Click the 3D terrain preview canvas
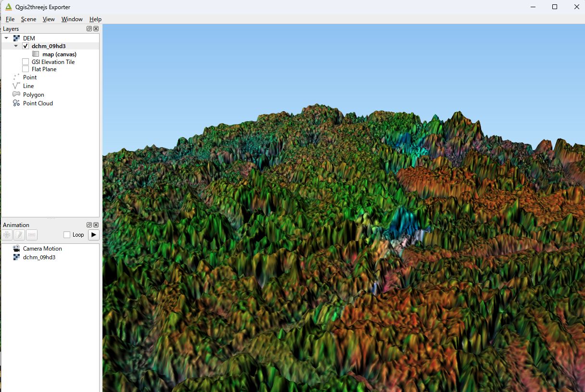The image size is (585, 392). [343, 208]
